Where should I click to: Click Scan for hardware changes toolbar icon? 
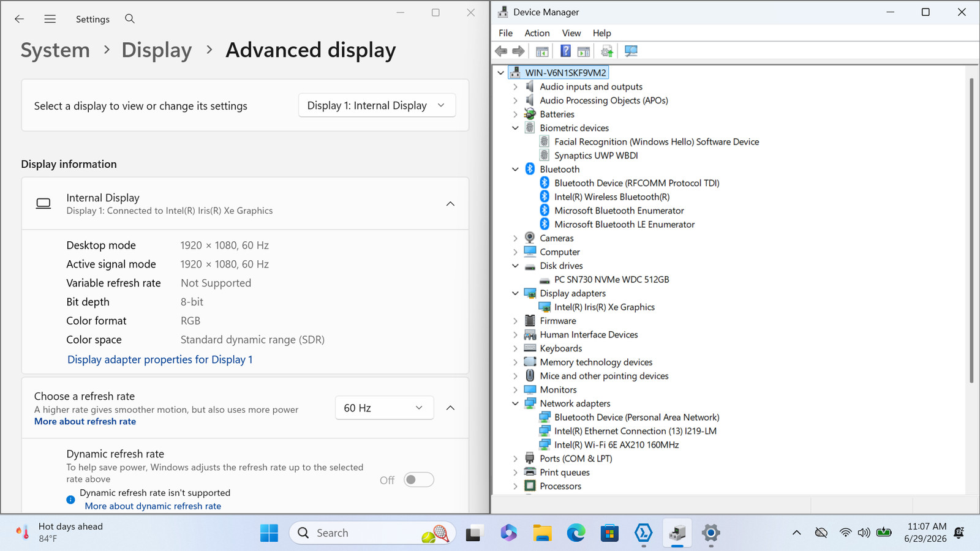click(631, 51)
